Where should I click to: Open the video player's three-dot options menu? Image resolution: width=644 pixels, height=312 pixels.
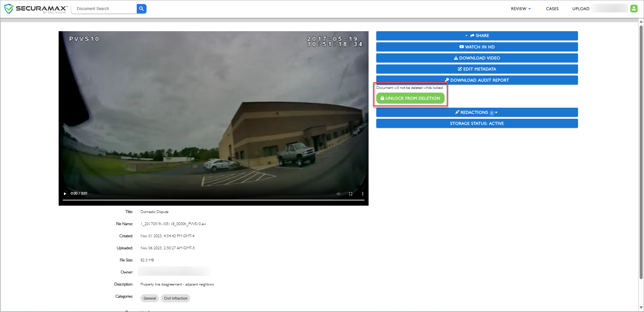tap(363, 194)
